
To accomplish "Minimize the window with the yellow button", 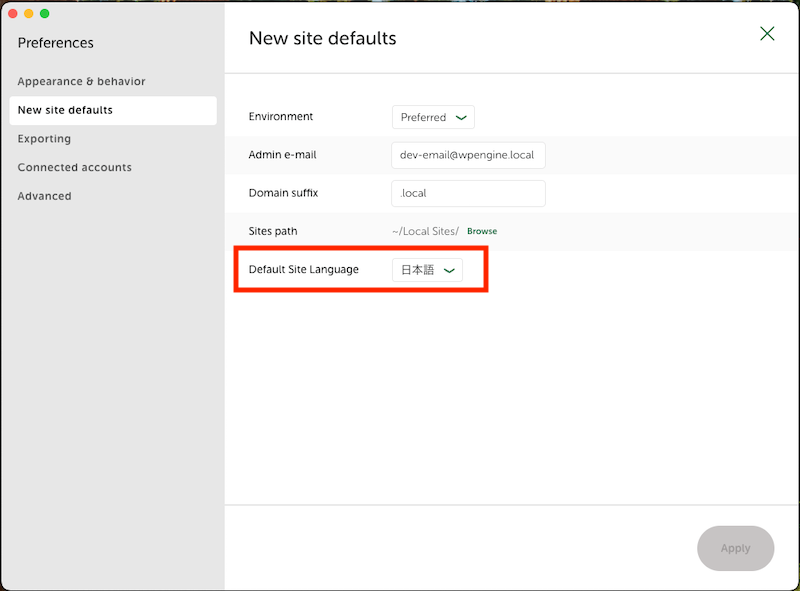I will pyautogui.click(x=29, y=13).
